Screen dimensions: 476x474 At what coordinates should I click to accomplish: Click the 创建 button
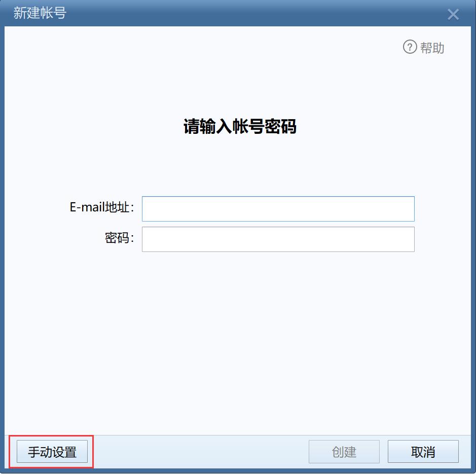click(x=344, y=452)
